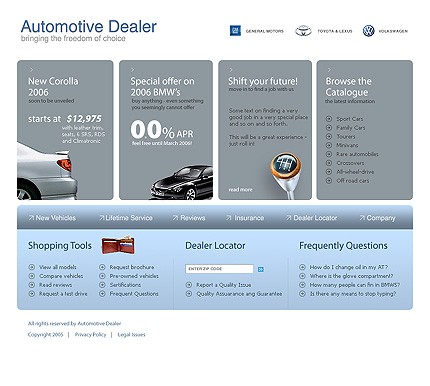The width and height of the screenshot is (430, 386).
Task: Click the Toyota & Lexus logo icon
Action: (303, 31)
